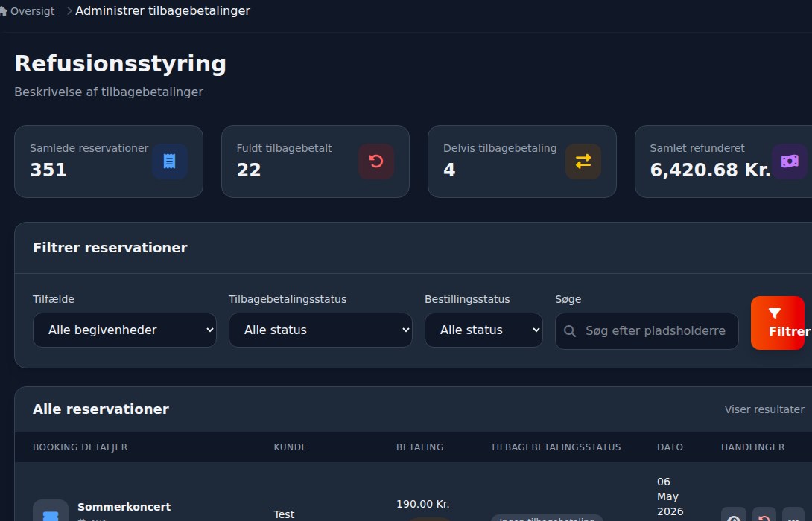Click the purple money icon on Samlet refunderet
Image resolution: width=812 pixels, height=521 pixels.
click(790, 162)
